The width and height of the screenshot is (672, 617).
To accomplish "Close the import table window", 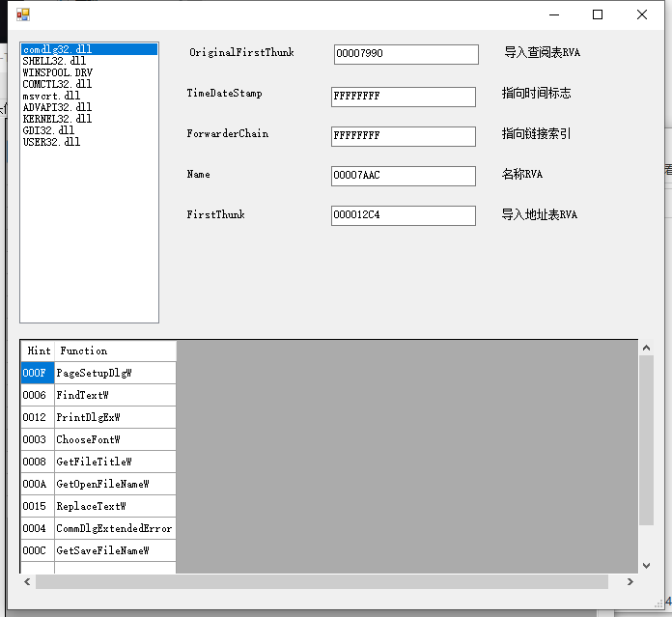I will pyautogui.click(x=641, y=15).
